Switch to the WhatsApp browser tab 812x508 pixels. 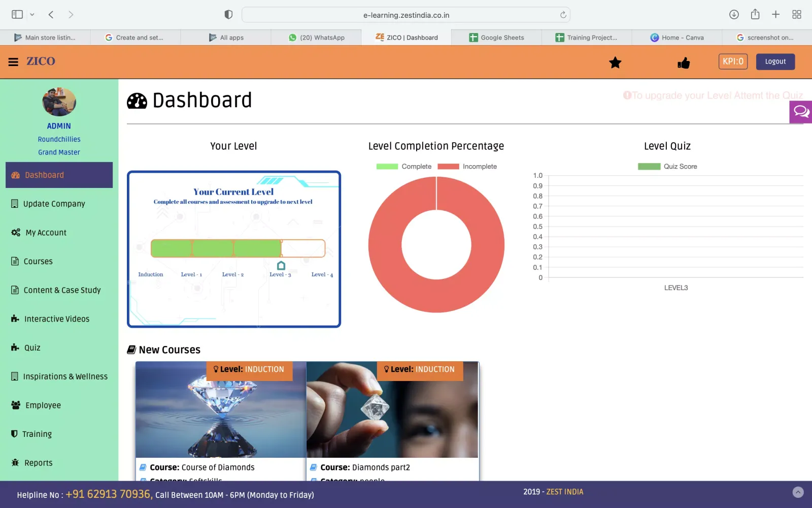[316, 37]
